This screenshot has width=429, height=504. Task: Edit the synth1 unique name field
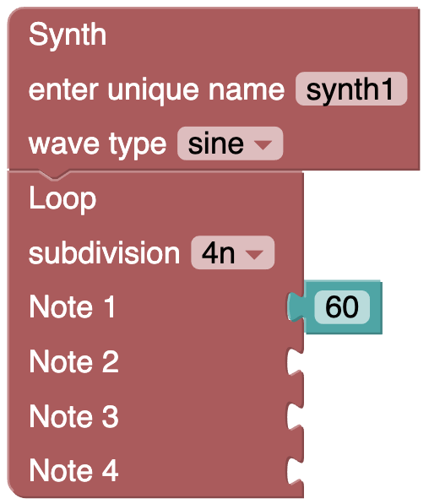point(351,89)
